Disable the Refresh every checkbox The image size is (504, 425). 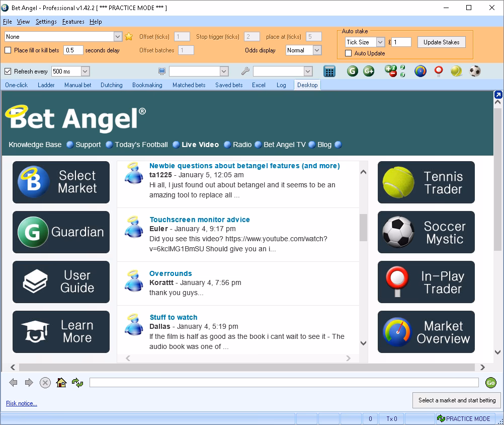7,71
